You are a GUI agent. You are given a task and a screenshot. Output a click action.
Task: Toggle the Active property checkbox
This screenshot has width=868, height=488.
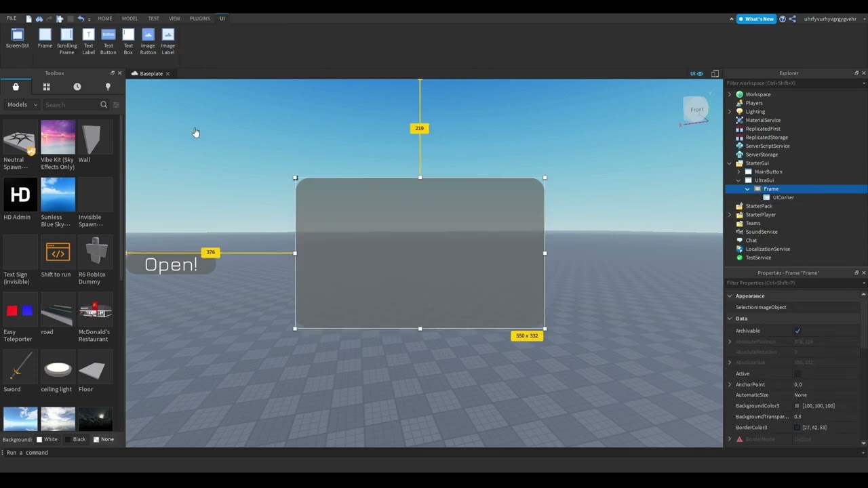(797, 374)
